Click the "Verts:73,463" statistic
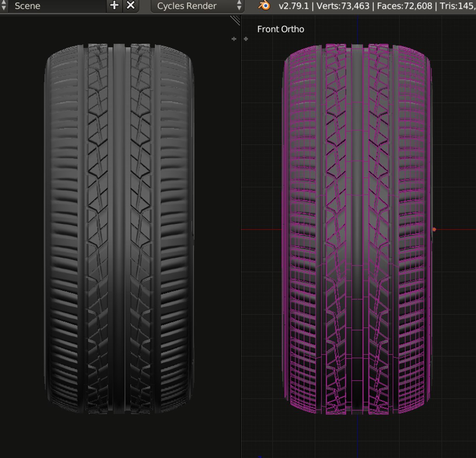 point(343,6)
